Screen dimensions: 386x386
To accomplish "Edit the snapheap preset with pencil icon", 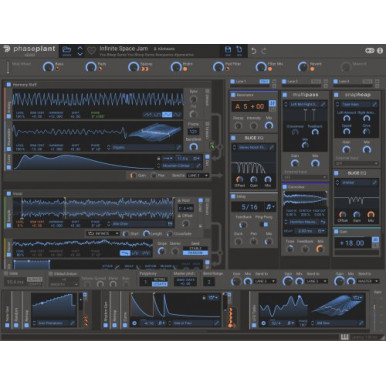I will [x=375, y=104].
